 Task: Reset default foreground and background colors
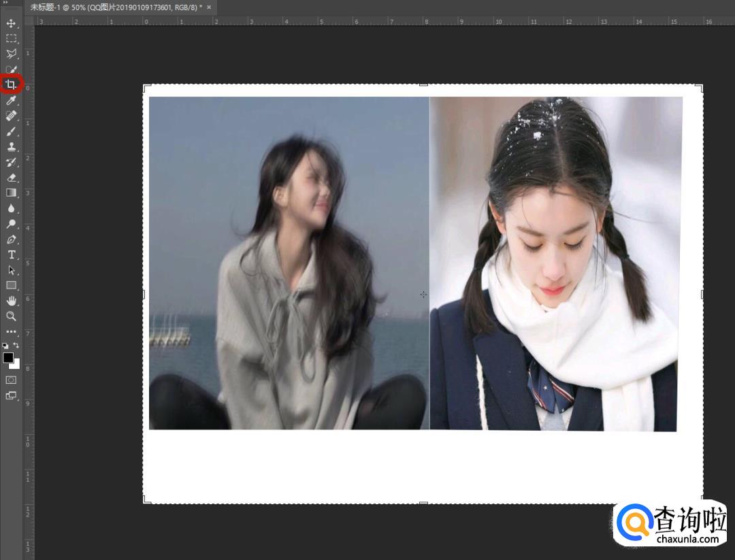click(5, 346)
